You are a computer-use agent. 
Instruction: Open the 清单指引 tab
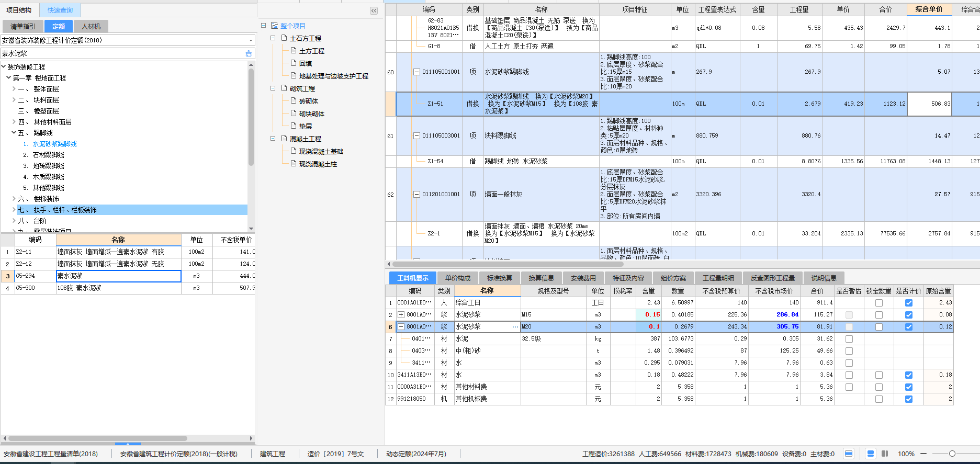[23, 26]
